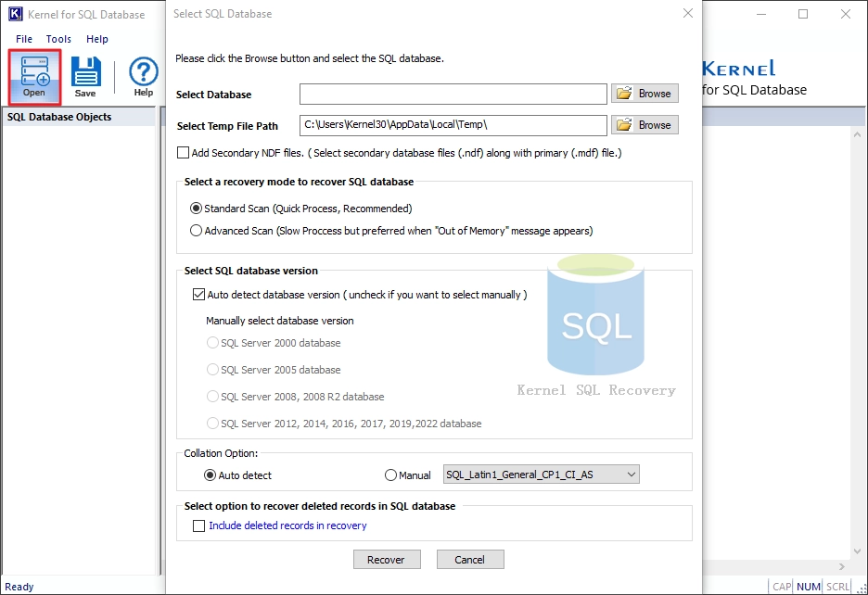Uncheck Auto detect database version
The image size is (868, 595).
(198, 295)
